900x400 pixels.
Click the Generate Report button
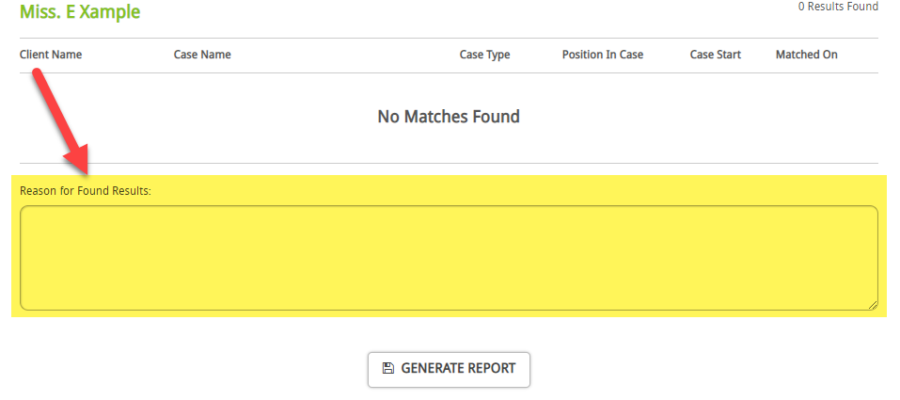[449, 368]
